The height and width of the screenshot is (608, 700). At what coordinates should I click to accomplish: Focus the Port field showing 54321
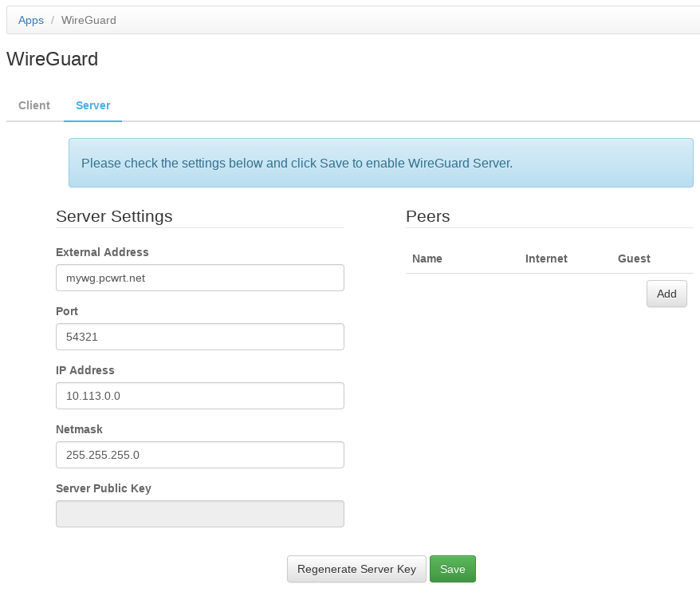click(199, 337)
